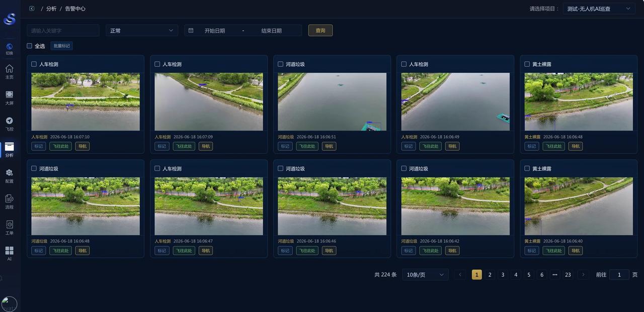Check the 人车检测 card dated 16:06:47
This screenshot has width=644, height=312.
pyautogui.click(x=157, y=169)
